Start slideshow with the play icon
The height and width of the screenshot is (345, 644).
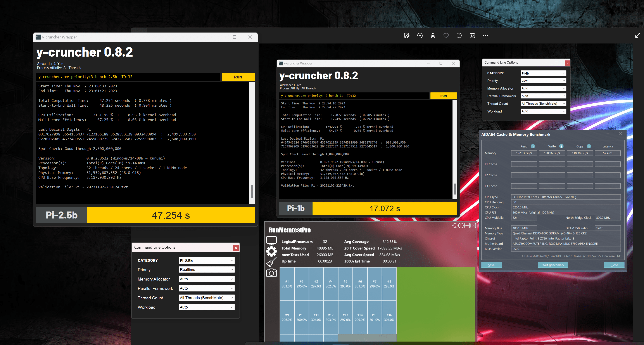472,36
